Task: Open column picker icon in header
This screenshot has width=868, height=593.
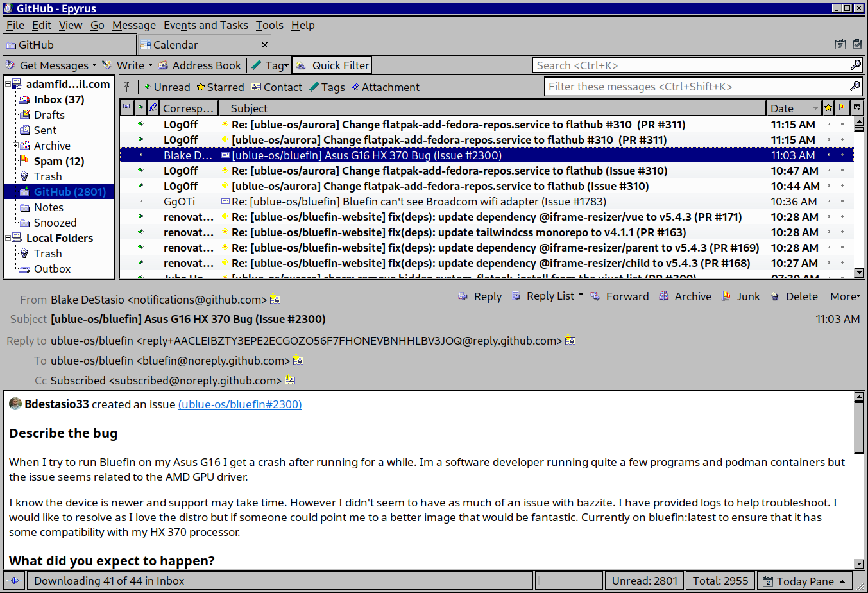Action: [x=857, y=108]
